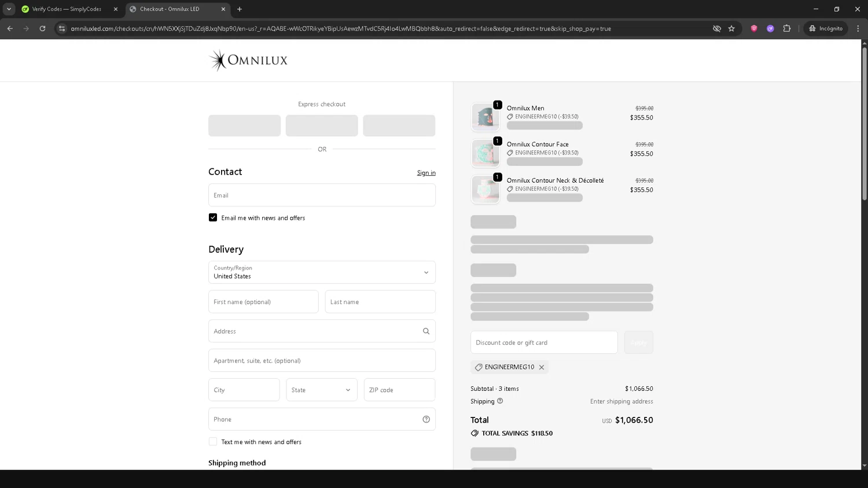Screen dimensions: 868x488
Task: Focus the Email input field
Action: point(322,195)
